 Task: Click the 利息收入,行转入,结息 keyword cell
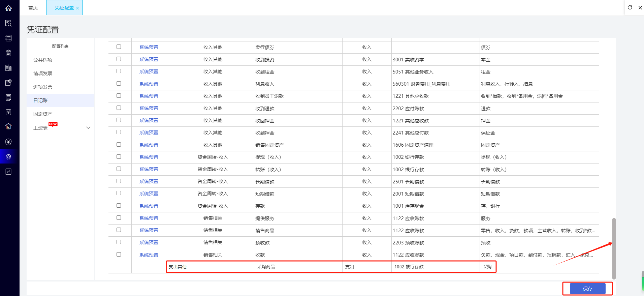[x=539, y=84]
